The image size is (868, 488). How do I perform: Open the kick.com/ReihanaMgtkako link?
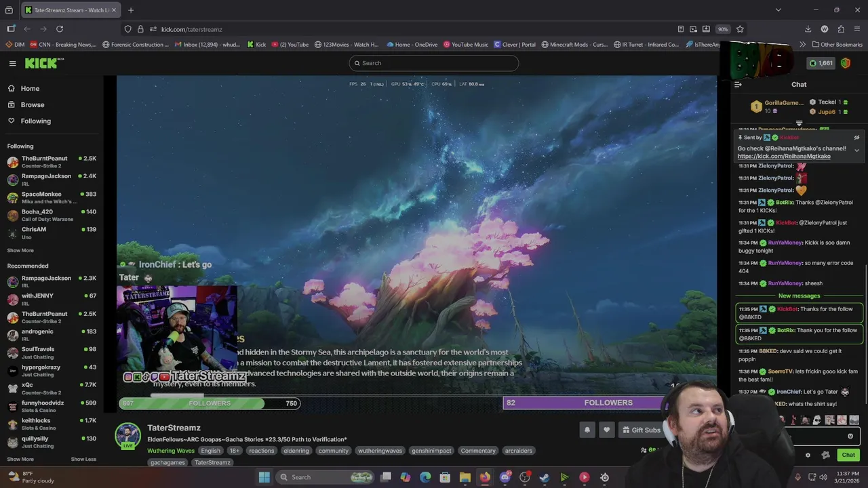click(x=784, y=156)
